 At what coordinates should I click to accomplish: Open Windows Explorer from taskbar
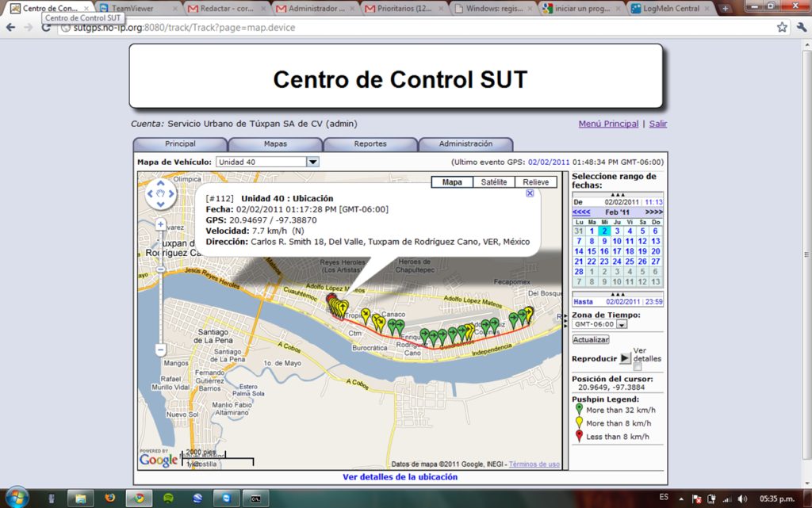pos(80,498)
